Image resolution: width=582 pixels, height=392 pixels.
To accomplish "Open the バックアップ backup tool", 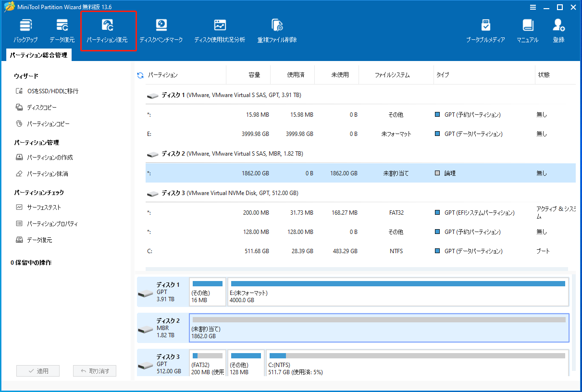I will click(25, 31).
